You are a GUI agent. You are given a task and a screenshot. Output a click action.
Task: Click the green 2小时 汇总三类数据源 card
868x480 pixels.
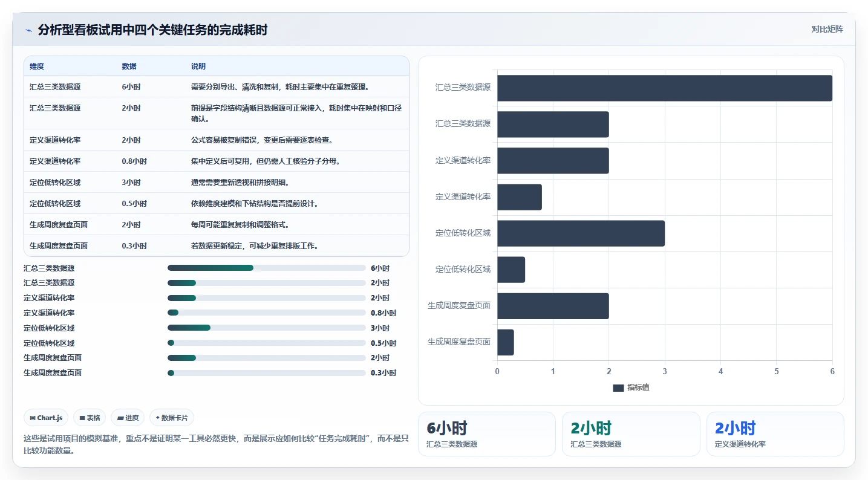point(631,434)
